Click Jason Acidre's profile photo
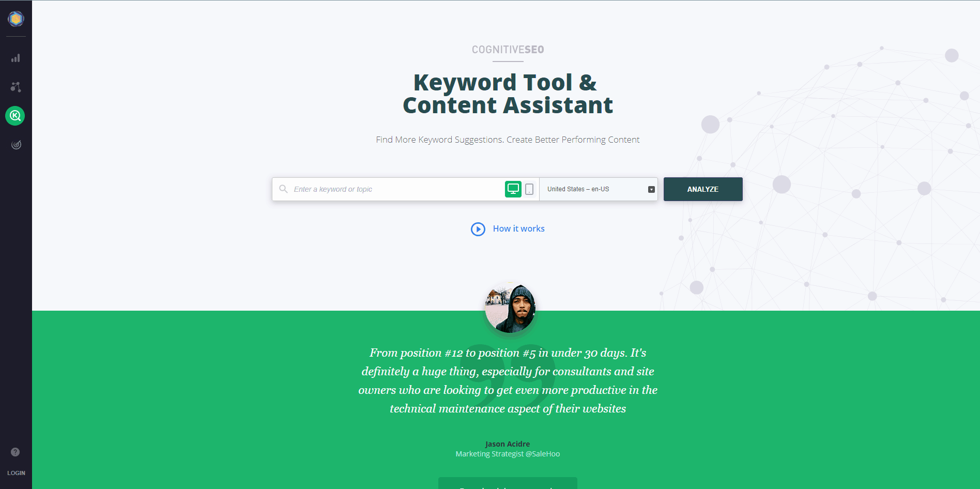Viewport: 980px width, 489px height. (x=510, y=308)
